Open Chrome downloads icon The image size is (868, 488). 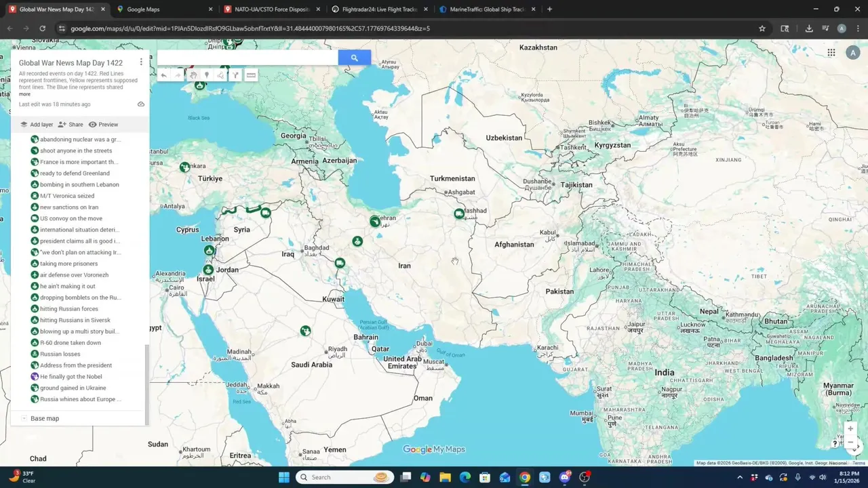[809, 28]
